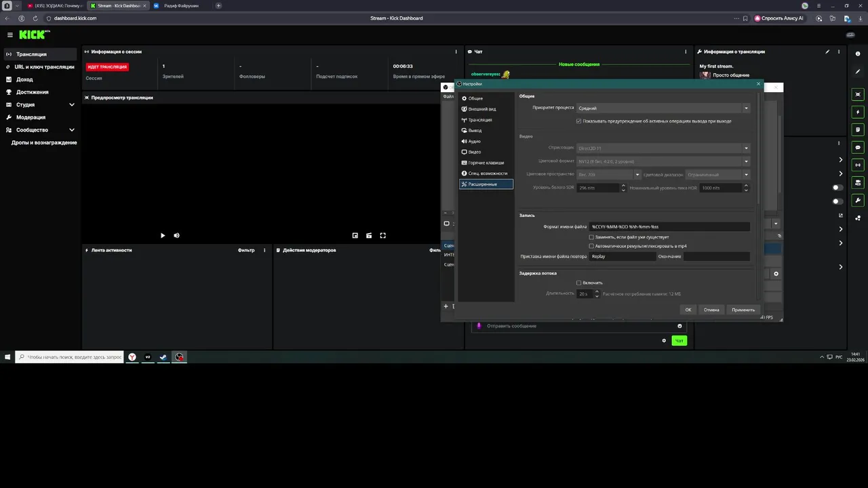The width and height of the screenshot is (868, 488).
Task: Open color range Ограниченный dropdown
Action: click(x=717, y=174)
